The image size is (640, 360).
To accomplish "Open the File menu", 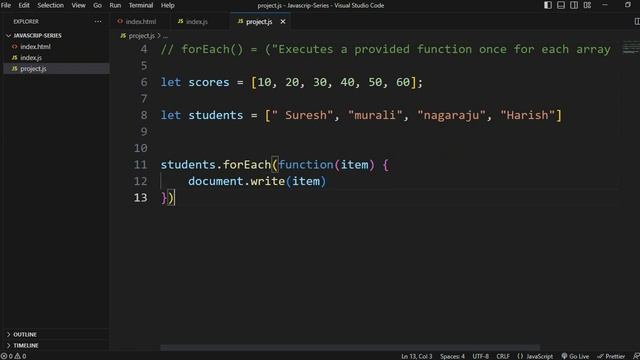I will pos(6,5).
